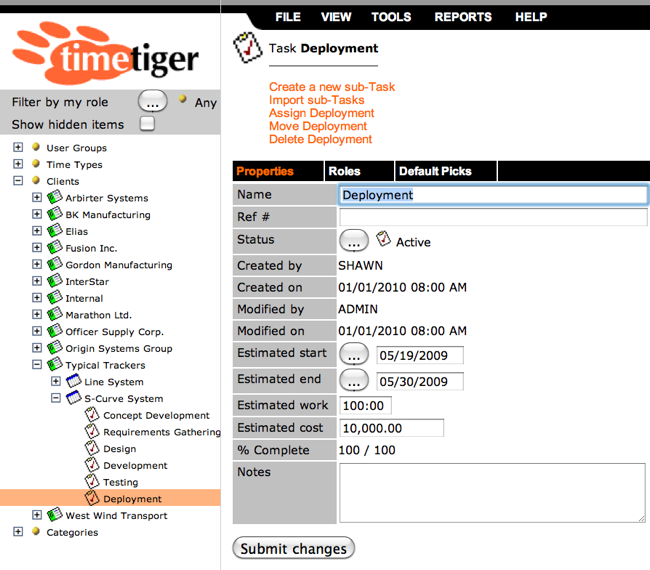Open the Estimated start date picker
The width and height of the screenshot is (650, 570).
coord(354,354)
